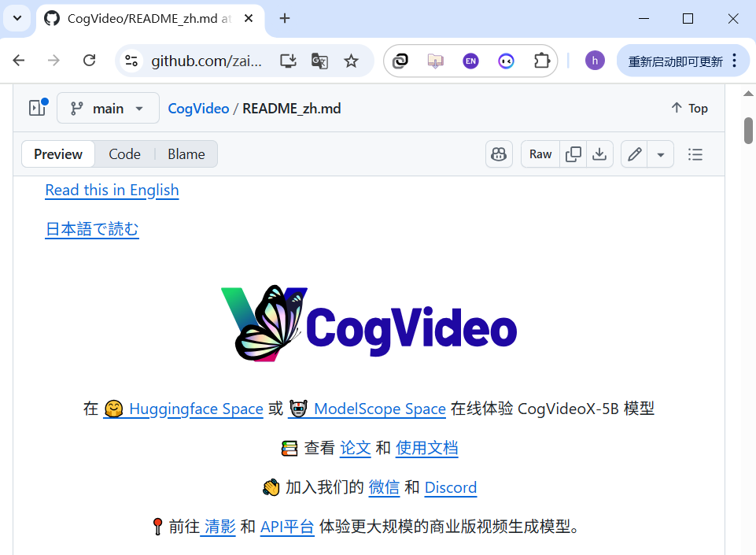Navigate to the CogVideo breadcrumb link
The image size is (756, 555).
tap(198, 108)
